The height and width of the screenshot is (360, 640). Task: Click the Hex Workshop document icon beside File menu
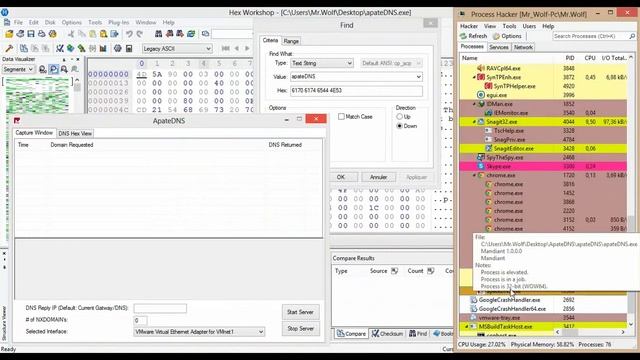point(7,22)
